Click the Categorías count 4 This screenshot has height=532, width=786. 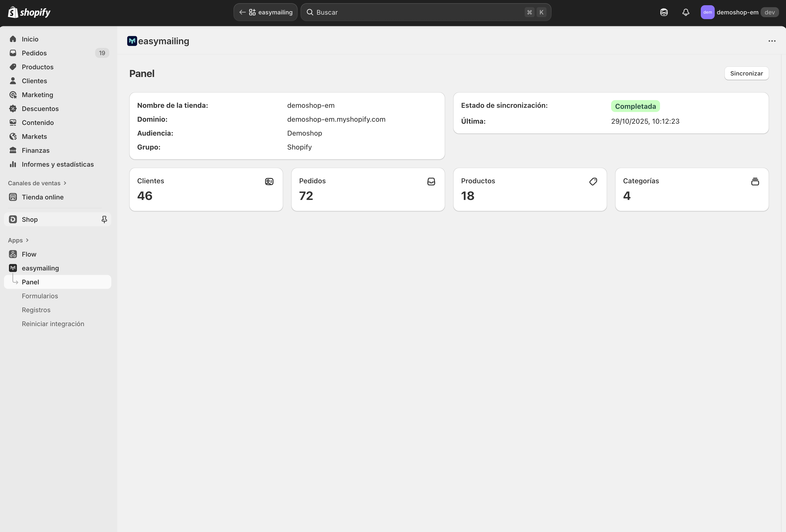coord(627,196)
